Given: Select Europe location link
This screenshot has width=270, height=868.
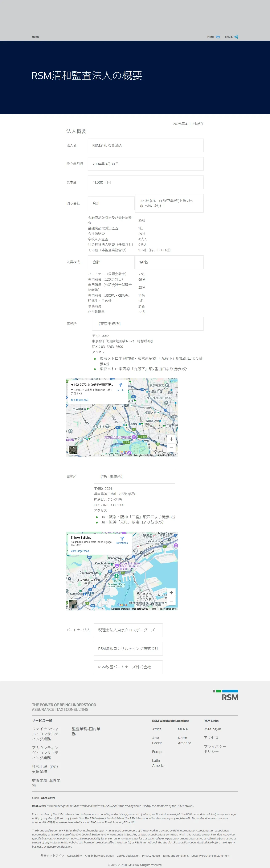Looking at the screenshot, I should click(158, 752).
